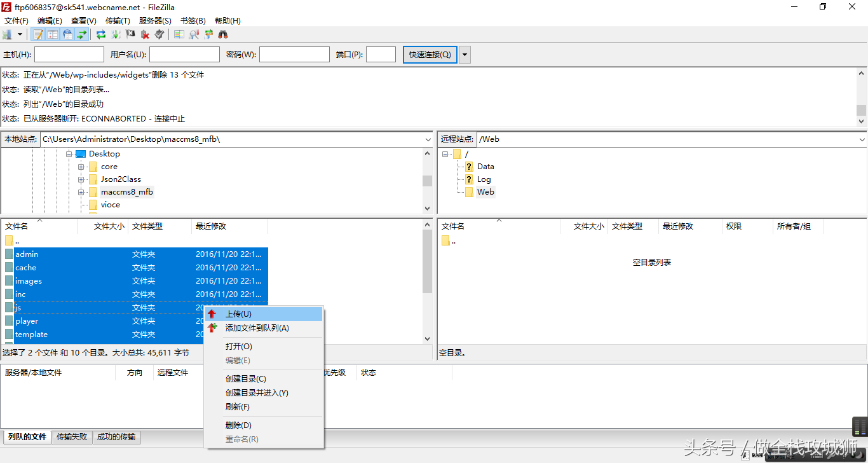The image size is (868, 463).
Task: Choose 打开(O) from context menu
Action: point(264,347)
